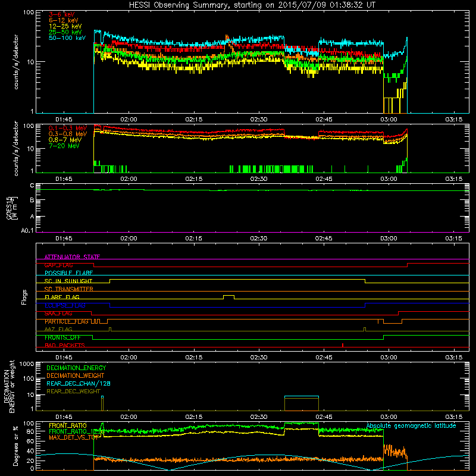Viewport: 476px width, 476px height.
Task: Pick the ATTENUATOR_STATE flag label
Action: coord(72,257)
